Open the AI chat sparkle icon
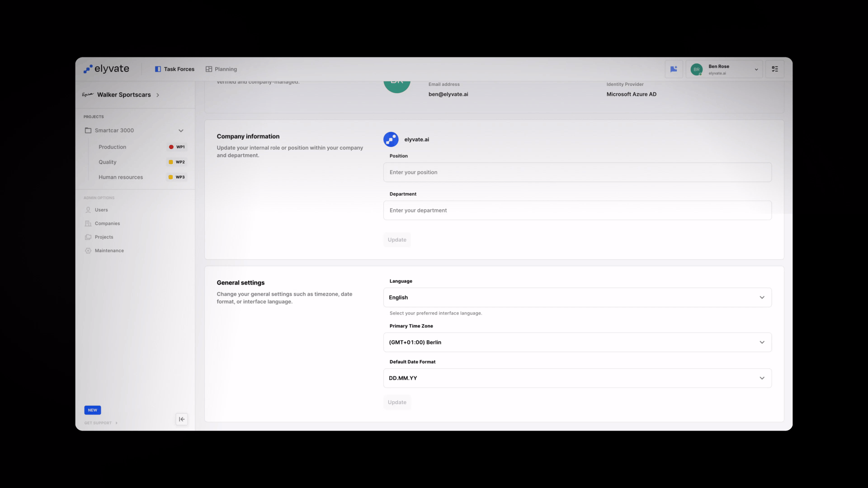The image size is (868, 488). [674, 69]
